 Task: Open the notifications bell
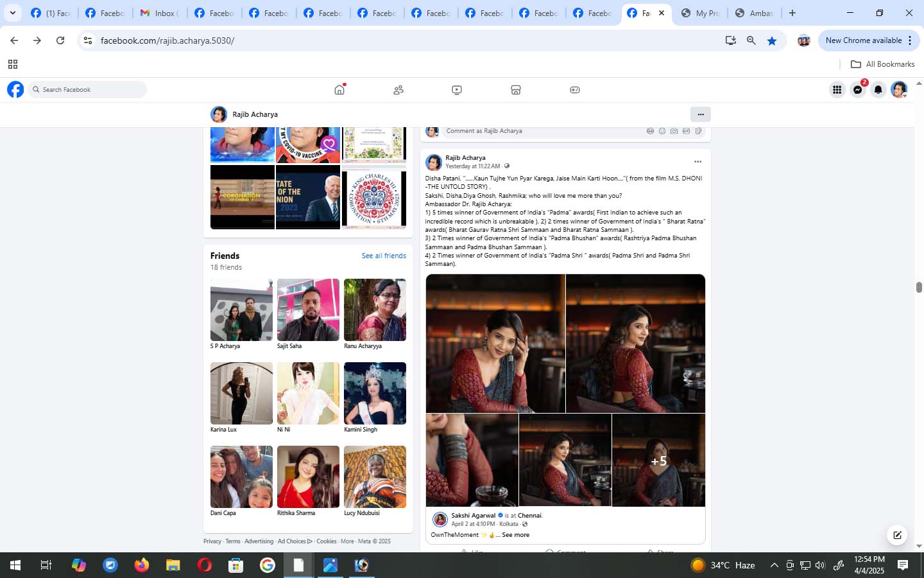878,90
